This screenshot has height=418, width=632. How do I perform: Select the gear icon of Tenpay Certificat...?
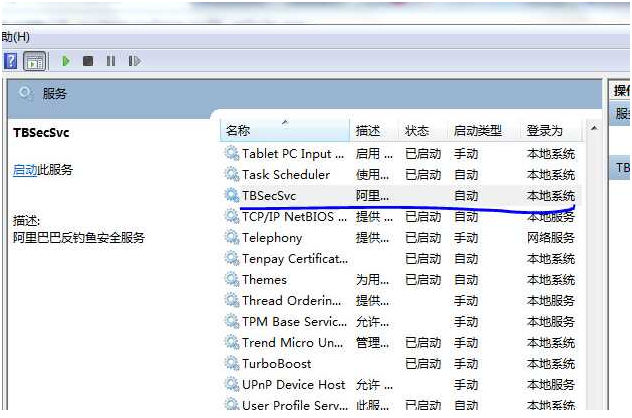[x=232, y=258]
